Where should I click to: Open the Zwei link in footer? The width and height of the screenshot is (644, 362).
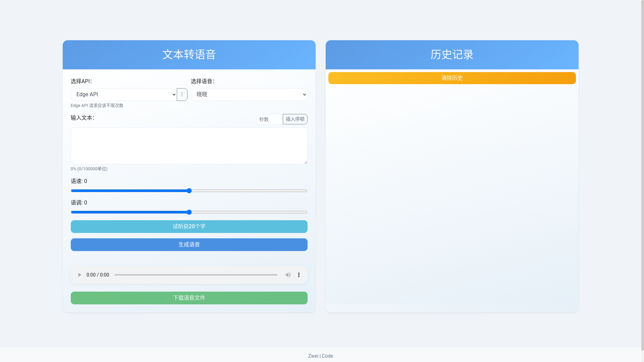[313, 356]
